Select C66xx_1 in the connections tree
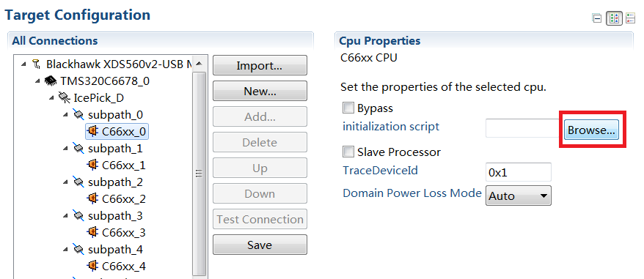644x279 pixels. tap(124, 165)
